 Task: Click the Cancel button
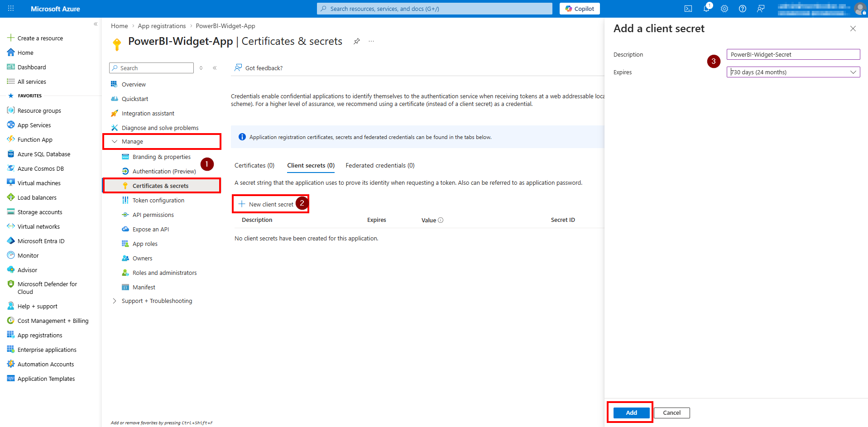[x=671, y=413]
